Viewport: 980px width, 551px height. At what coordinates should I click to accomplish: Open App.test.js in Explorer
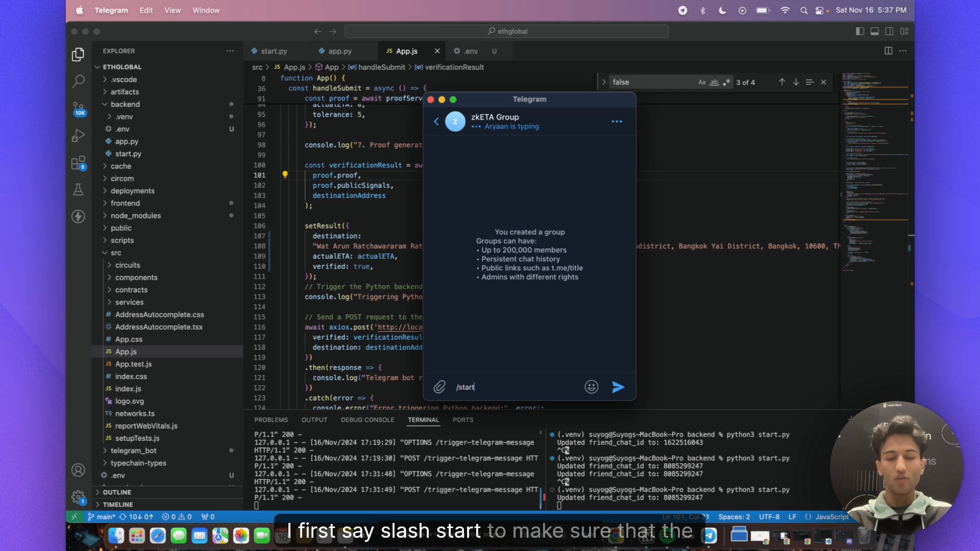[133, 364]
